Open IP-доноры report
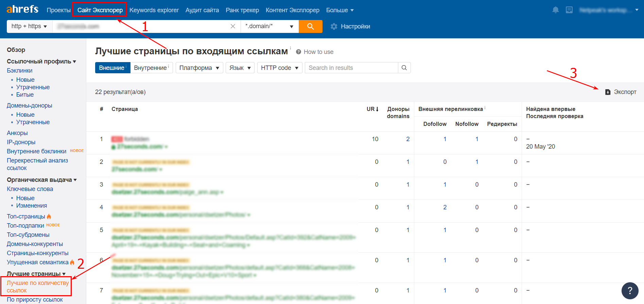This screenshot has height=304, width=644. [21, 142]
